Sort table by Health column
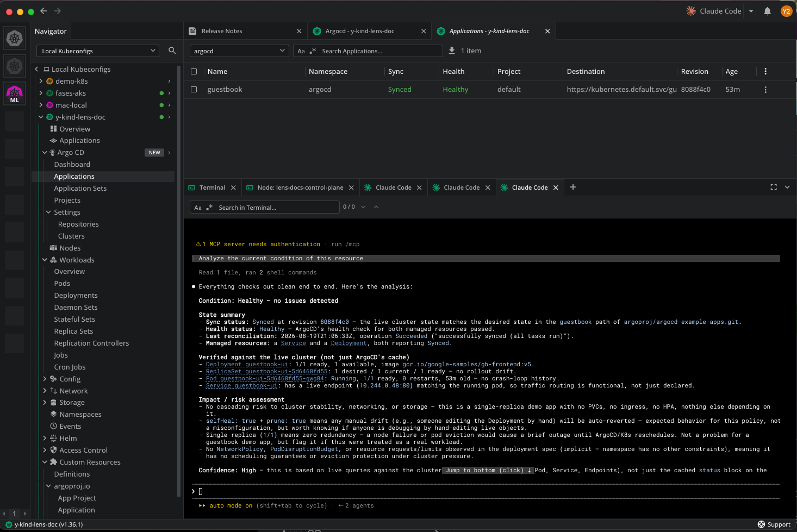This screenshot has height=532, width=797. tap(453, 71)
